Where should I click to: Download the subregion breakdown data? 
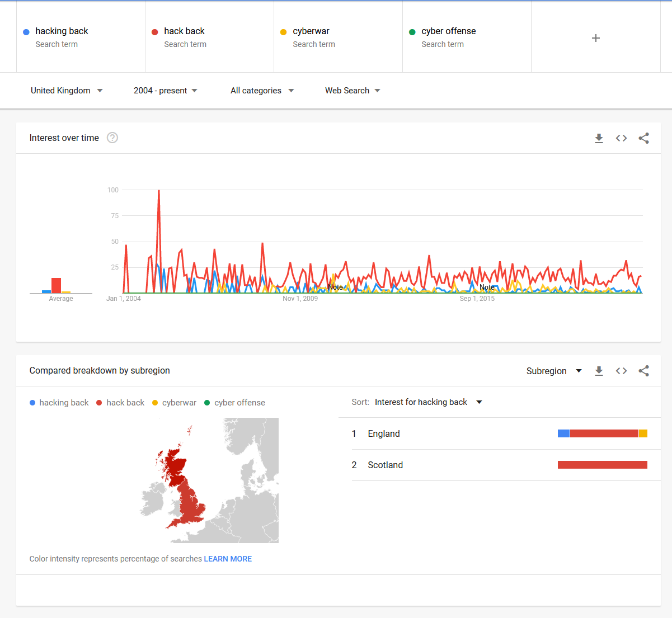[599, 371]
